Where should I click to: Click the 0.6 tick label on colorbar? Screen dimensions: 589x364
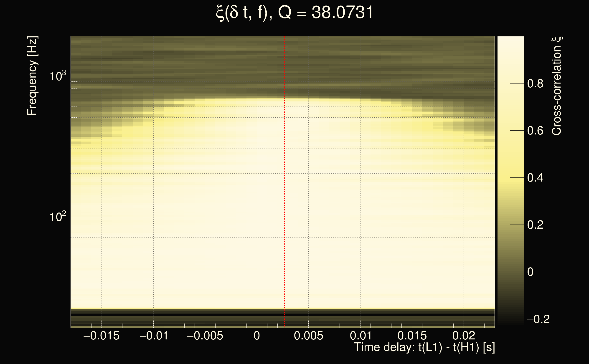pos(535,131)
